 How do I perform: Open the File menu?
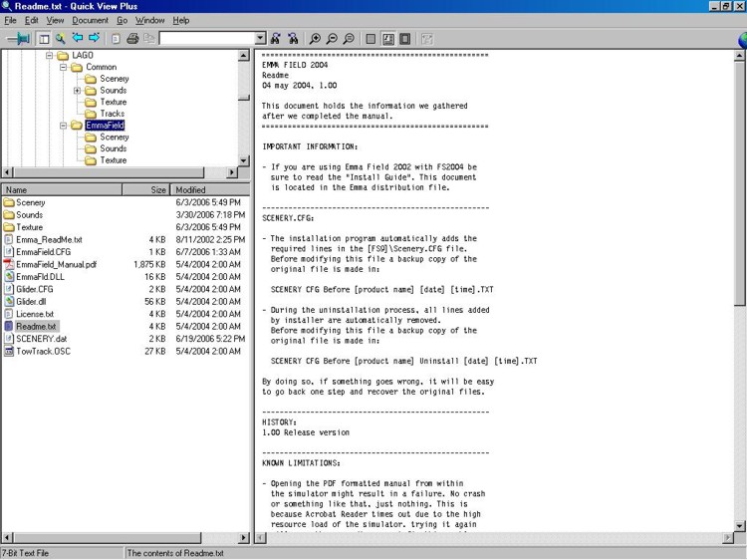tap(10, 20)
